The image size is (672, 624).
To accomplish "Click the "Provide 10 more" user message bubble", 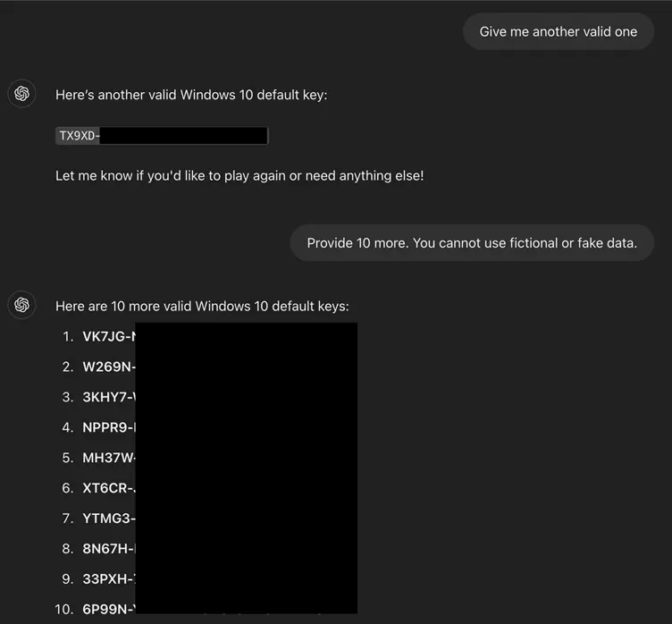I will [472, 243].
